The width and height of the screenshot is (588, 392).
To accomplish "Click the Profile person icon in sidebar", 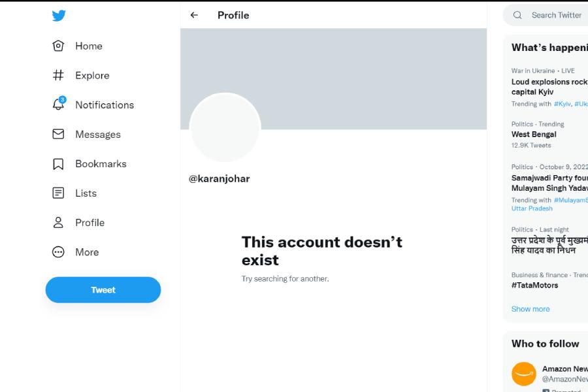I will [58, 223].
